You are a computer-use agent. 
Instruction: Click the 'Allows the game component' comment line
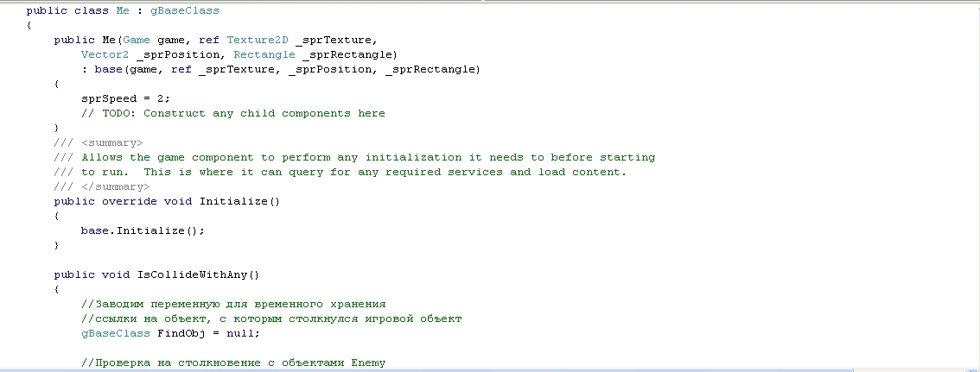[x=368, y=157]
